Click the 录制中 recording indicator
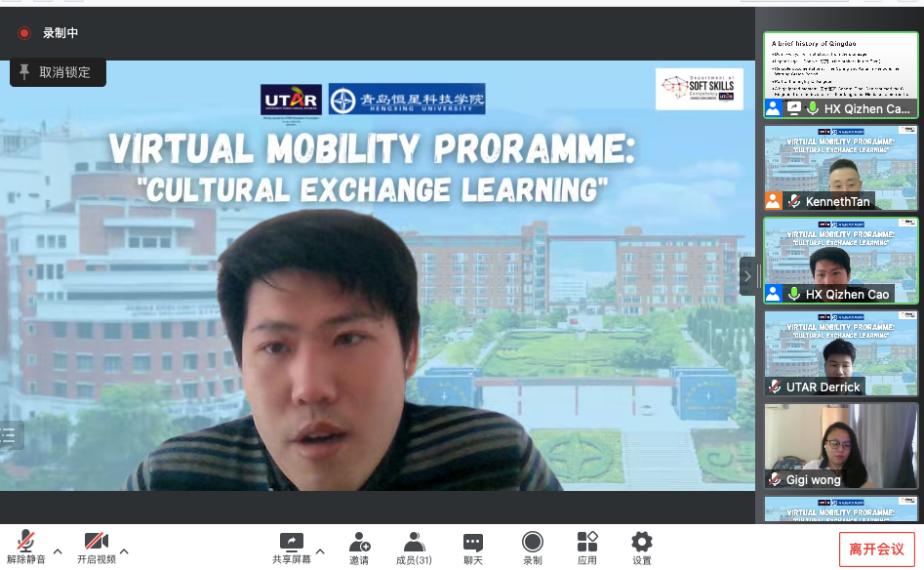This screenshot has height=570, width=924. 49,33
